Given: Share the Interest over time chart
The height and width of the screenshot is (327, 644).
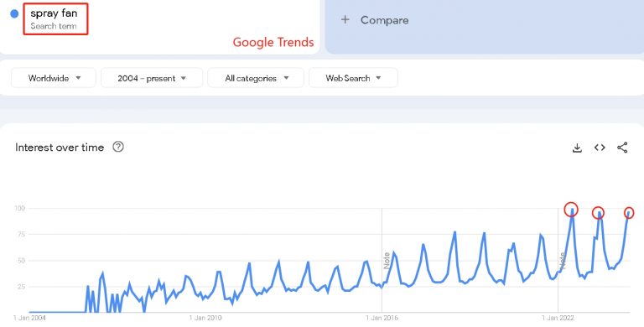Looking at the screenshot, I should 622,148.
